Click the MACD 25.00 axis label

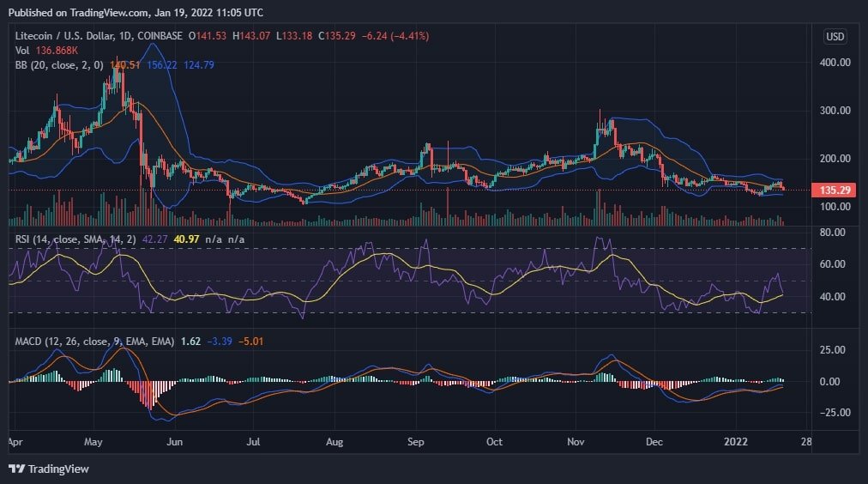coord(832,350)
